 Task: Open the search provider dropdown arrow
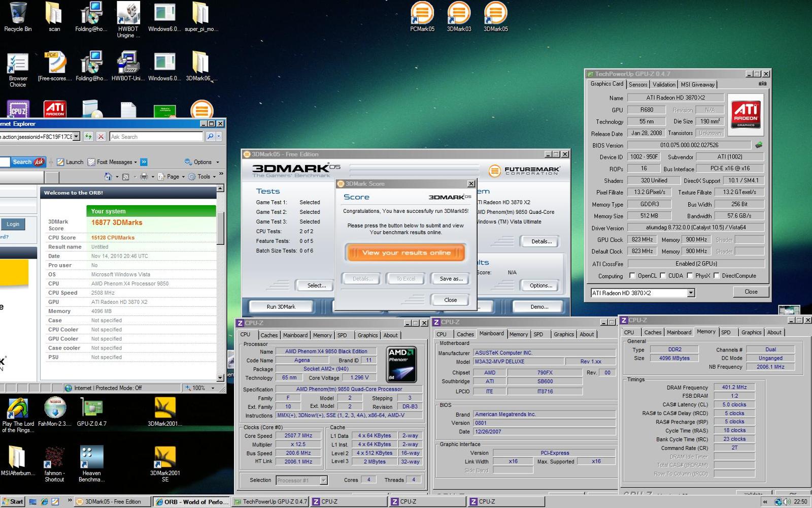(x=219, y=136)
